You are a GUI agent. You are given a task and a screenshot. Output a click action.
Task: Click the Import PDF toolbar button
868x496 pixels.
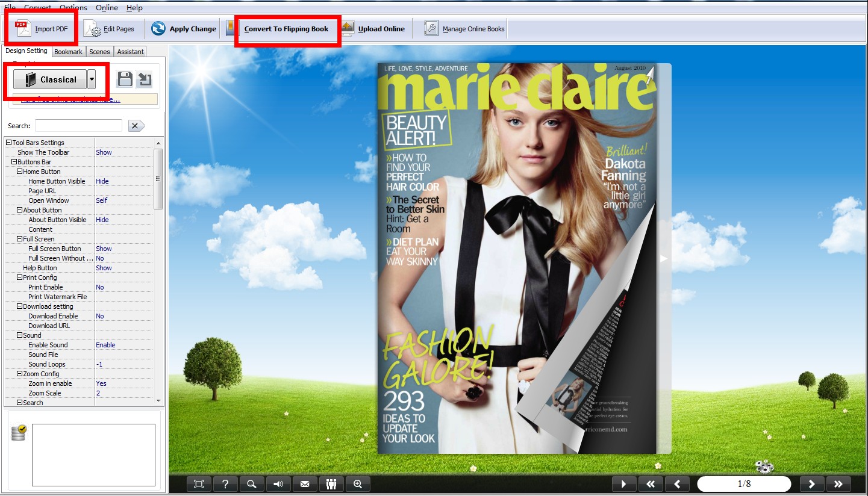click(42, 29)
